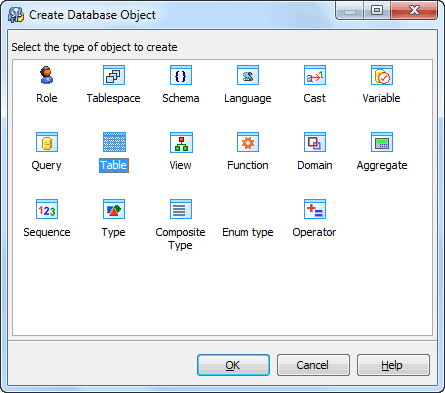The height and width of the screenshot is (393, 445).
Task: Select the Sequence 123 icon
Action: tap(47, 209)
